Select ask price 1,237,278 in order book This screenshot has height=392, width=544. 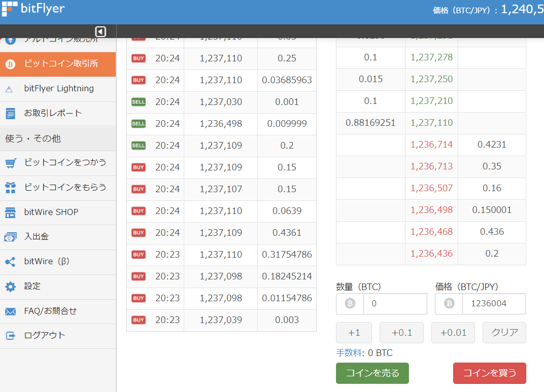tap(431, 57)
